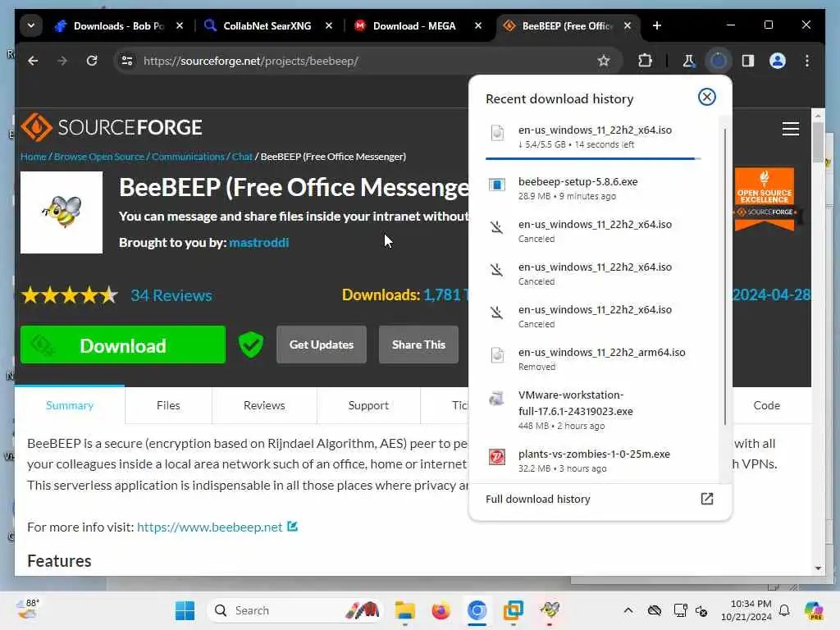Show hidden system tray icons
This screenshot has height=630, width=840.
pyautogui.click(x=628, y=610)
